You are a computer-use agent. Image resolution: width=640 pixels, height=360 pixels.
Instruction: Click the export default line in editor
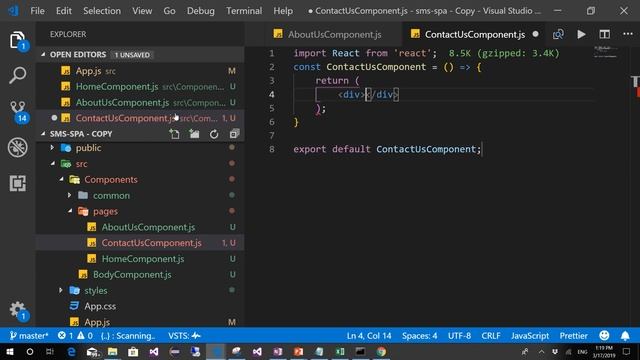(387, 149)
